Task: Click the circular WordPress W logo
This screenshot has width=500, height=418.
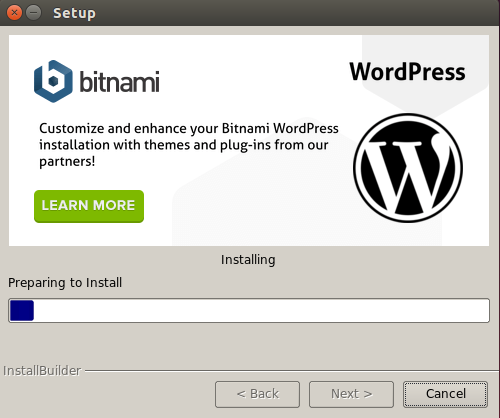Action: 408,168
